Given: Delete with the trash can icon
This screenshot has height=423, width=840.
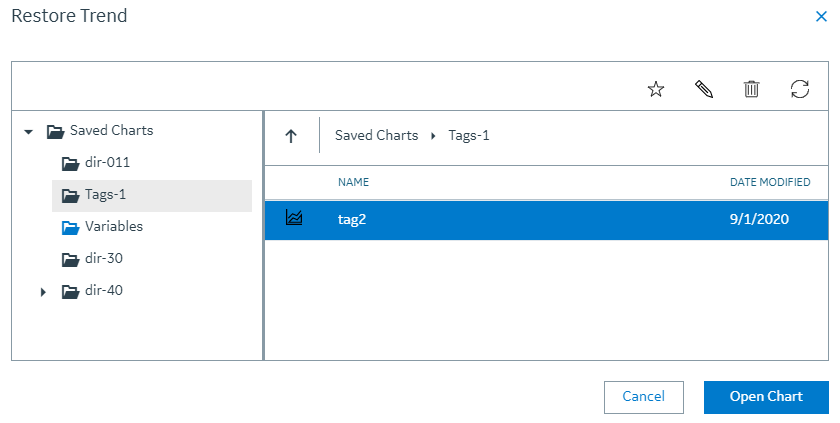Looking at the screenshot, I should [752, 89].
